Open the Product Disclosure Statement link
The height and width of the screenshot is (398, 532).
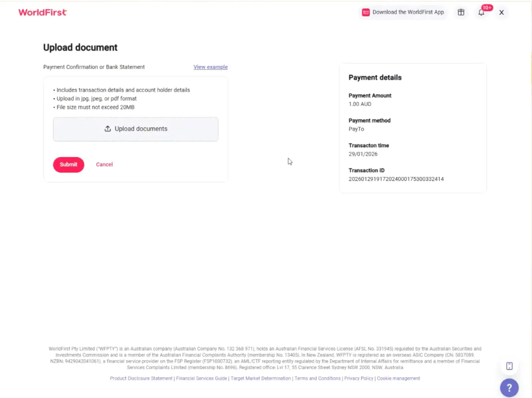click(x=141, y=378)
